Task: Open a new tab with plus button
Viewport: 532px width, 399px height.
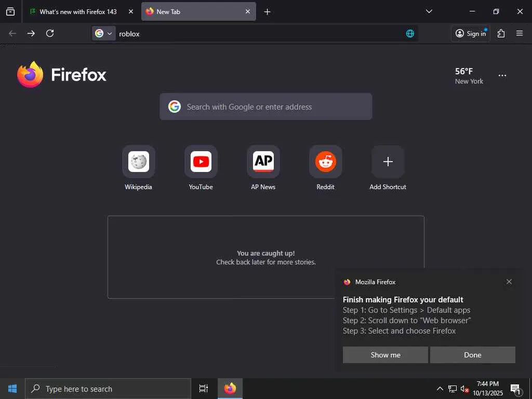Action: [267, 12]
